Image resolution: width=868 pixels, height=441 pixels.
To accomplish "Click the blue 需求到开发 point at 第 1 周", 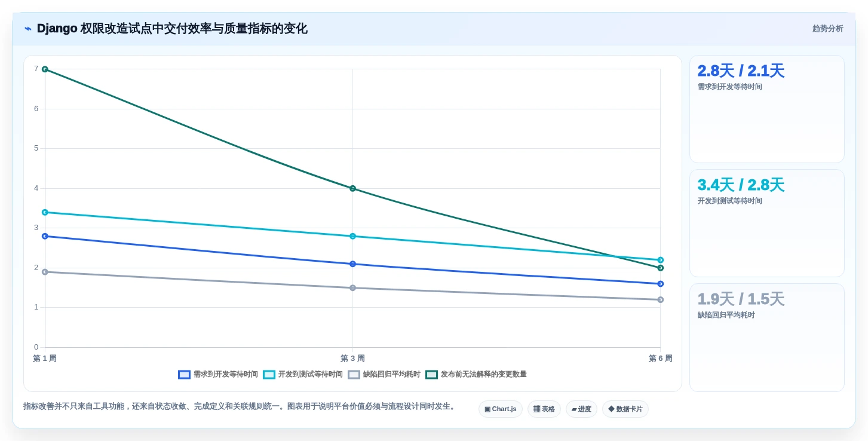I will 45,236.
